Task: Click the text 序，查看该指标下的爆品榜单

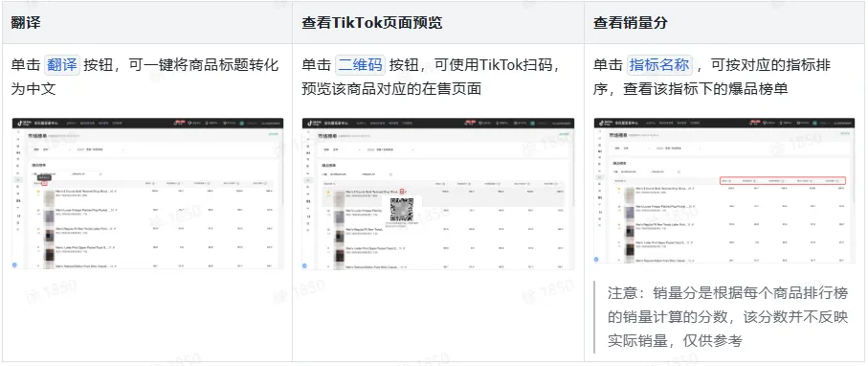Action: click(x=690, y=89)
